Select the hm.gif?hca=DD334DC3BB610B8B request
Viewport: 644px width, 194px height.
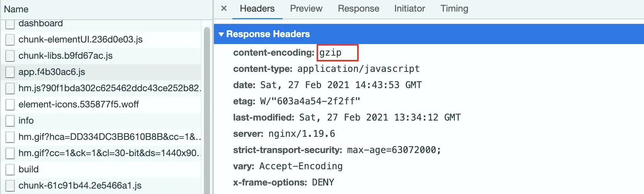coord(109,137)
